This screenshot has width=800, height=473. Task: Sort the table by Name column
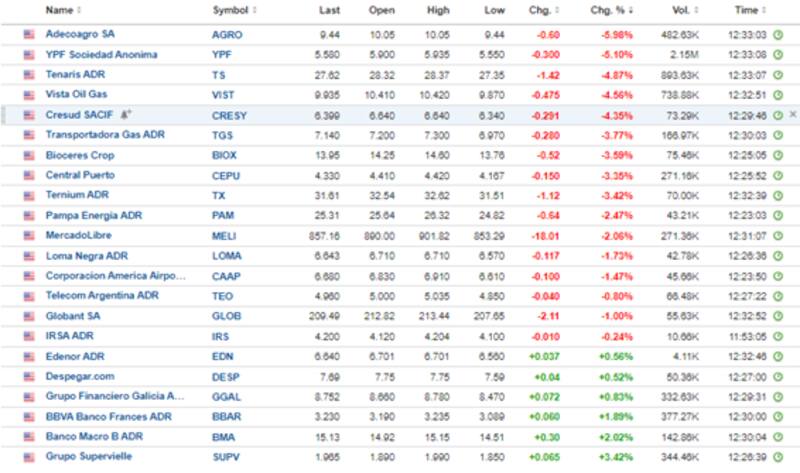pos(60,10)
